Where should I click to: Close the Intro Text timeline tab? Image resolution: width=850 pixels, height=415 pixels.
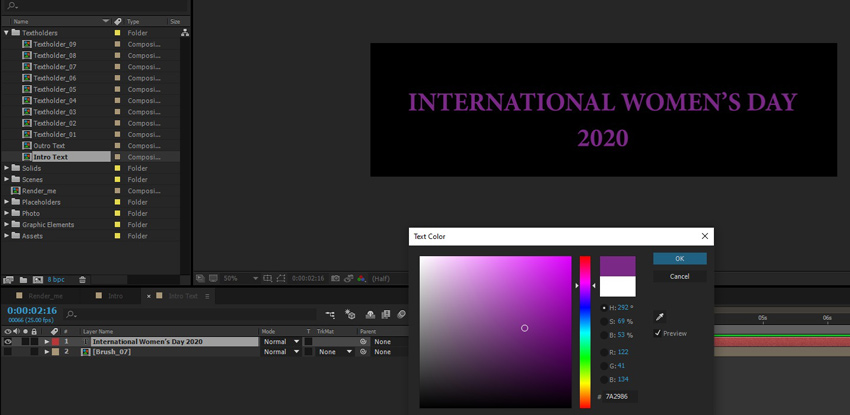149,296
